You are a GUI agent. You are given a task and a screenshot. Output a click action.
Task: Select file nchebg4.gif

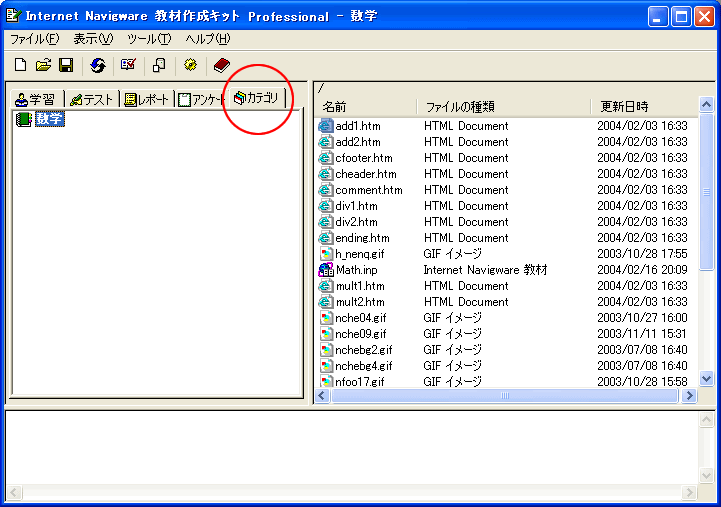[364, 366]
